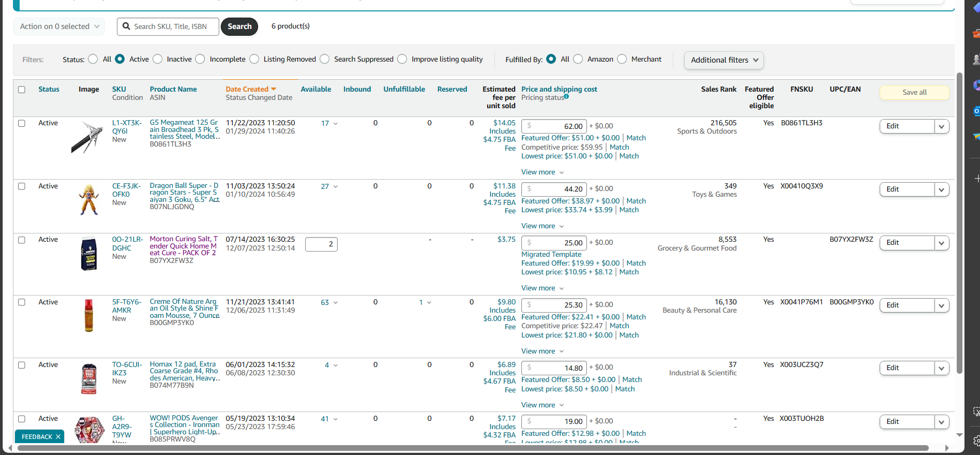Expand View more under Homax pricing
This screenshot has height=455, width=980.
pyautogui.click(x=542, y=405)
